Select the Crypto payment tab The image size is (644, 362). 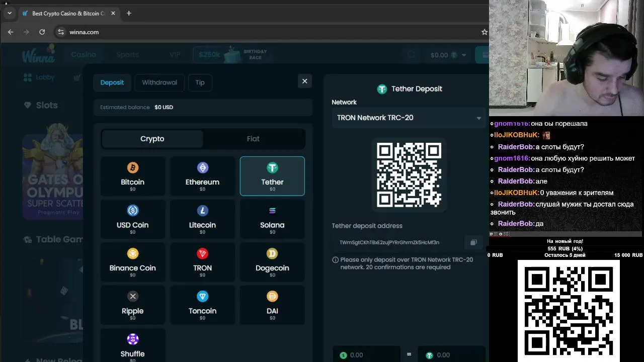pos(152,139)
